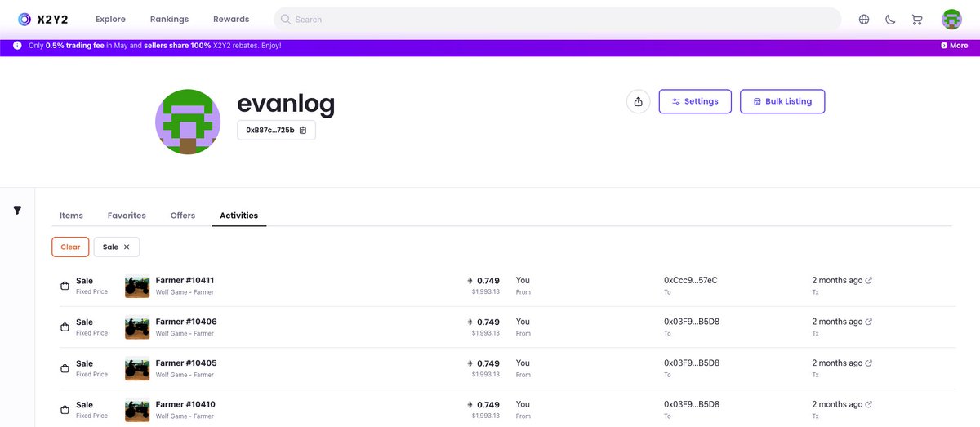Click 0.749 price in Farmer #10411 row

coord(488,280)
